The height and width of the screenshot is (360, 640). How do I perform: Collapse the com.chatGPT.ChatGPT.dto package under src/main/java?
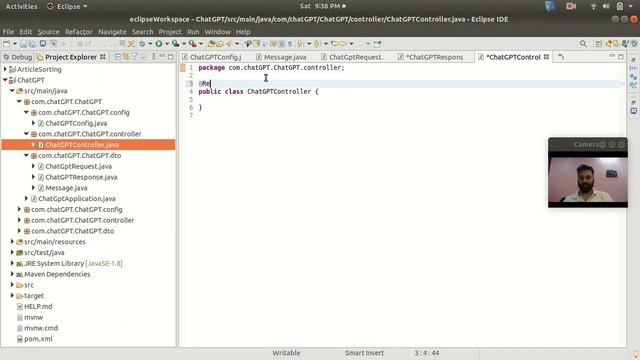pos(26,156)
